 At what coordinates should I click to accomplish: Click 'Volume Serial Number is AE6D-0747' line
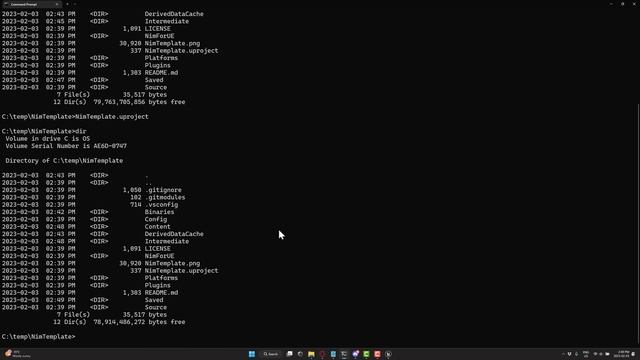coord(66,146)
